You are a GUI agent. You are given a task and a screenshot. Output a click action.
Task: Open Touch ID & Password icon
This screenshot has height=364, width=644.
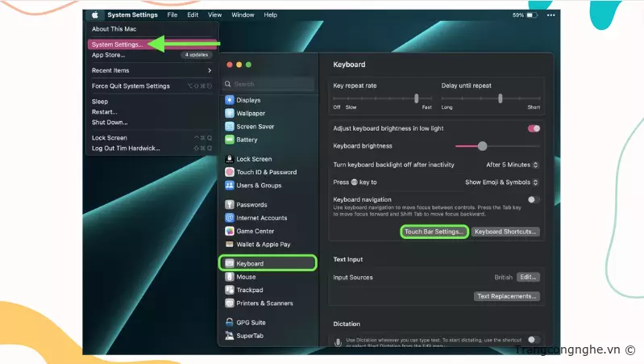pyautogui.click(x=230, y=172)
